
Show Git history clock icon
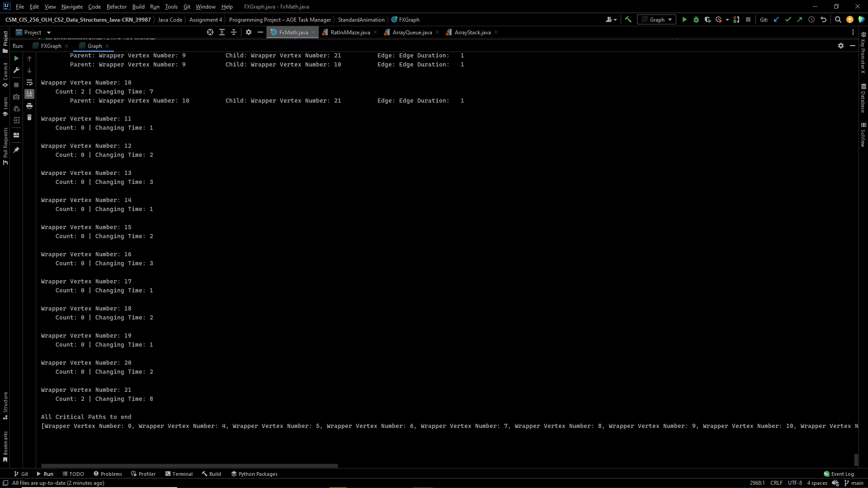pyautogui.click(x=811, y=19)
